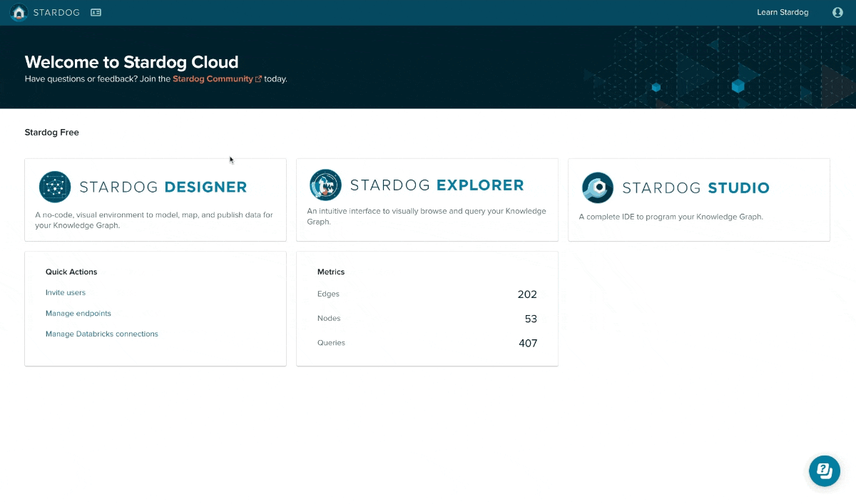Open the help chat bubble icon

pos(825,470)
